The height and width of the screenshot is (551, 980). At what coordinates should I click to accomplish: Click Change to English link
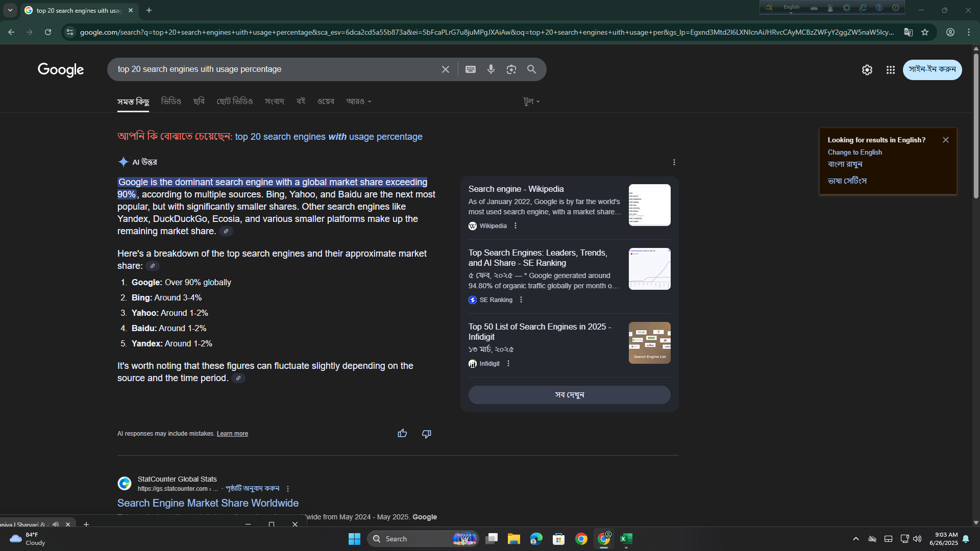click(855, 152)
